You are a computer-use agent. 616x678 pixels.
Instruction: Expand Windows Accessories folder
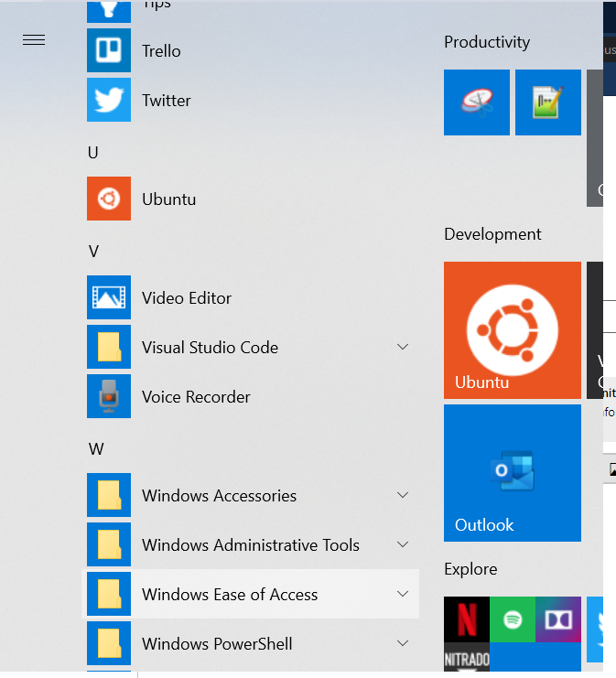pos(403,496)
